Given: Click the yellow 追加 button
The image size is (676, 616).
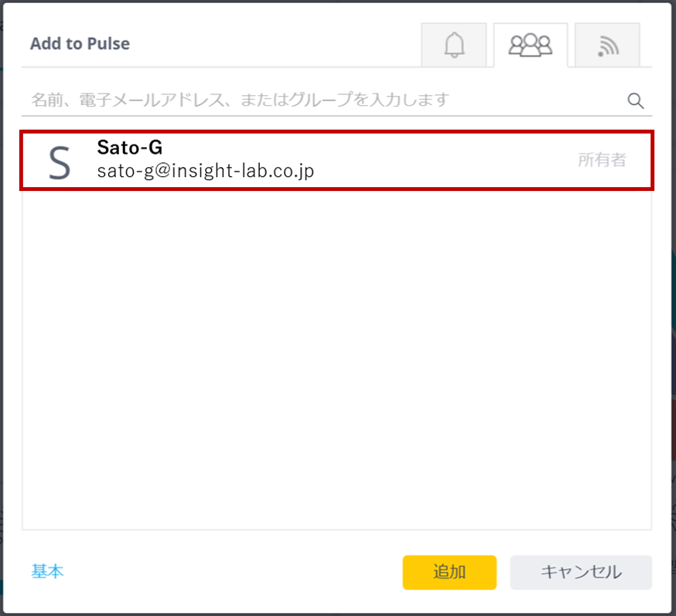Looking at the screenshot, I should point(449,572).
